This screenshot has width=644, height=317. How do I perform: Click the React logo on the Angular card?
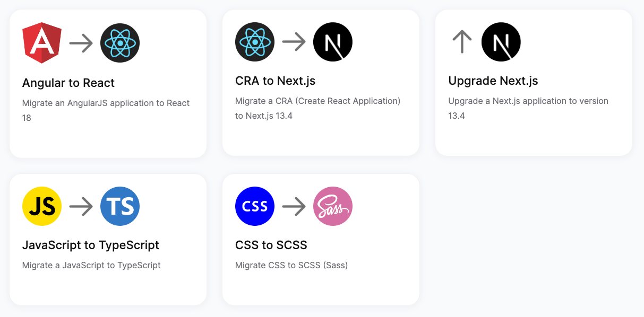[x=119, y=42]
